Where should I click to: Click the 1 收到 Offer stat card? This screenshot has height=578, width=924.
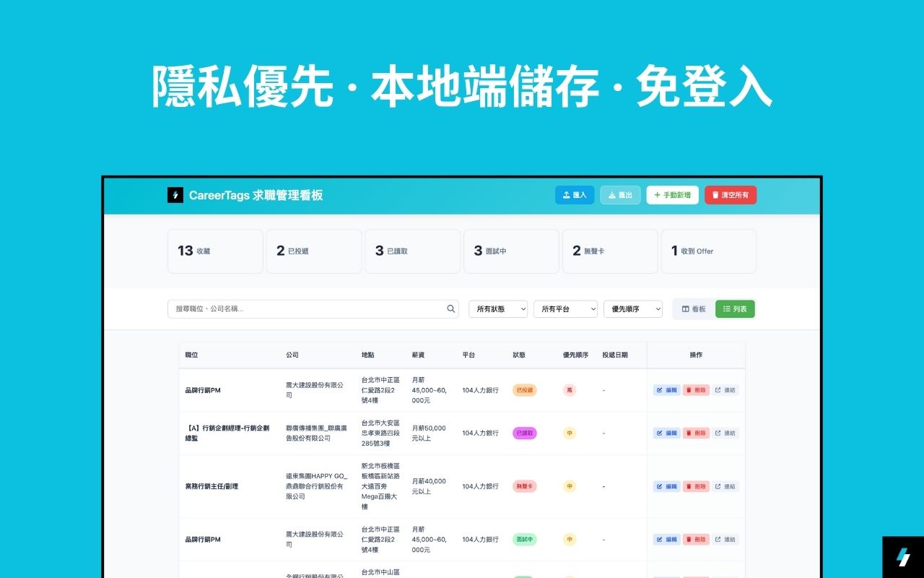[x=708, y=251]
